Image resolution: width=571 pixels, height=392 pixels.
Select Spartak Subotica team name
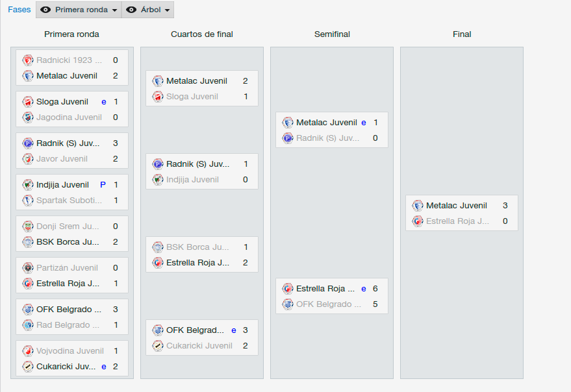(x=70, y=201)
